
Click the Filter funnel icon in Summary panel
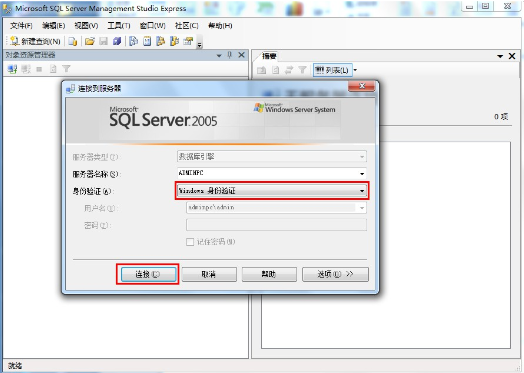tap(302, 70)
